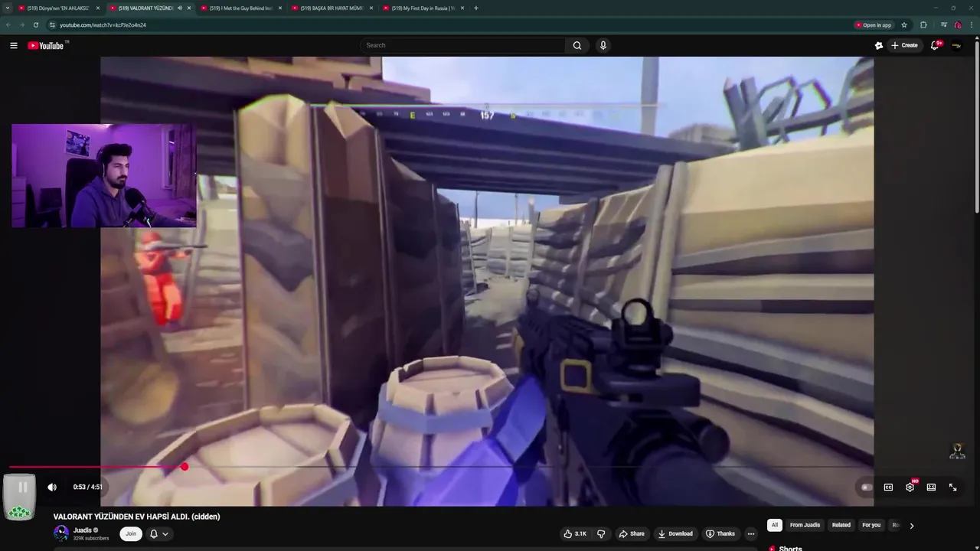Viewport: 980px width, 551px height.
Task: Click the youtube.com address bar URL
Action: pos(103,24)
